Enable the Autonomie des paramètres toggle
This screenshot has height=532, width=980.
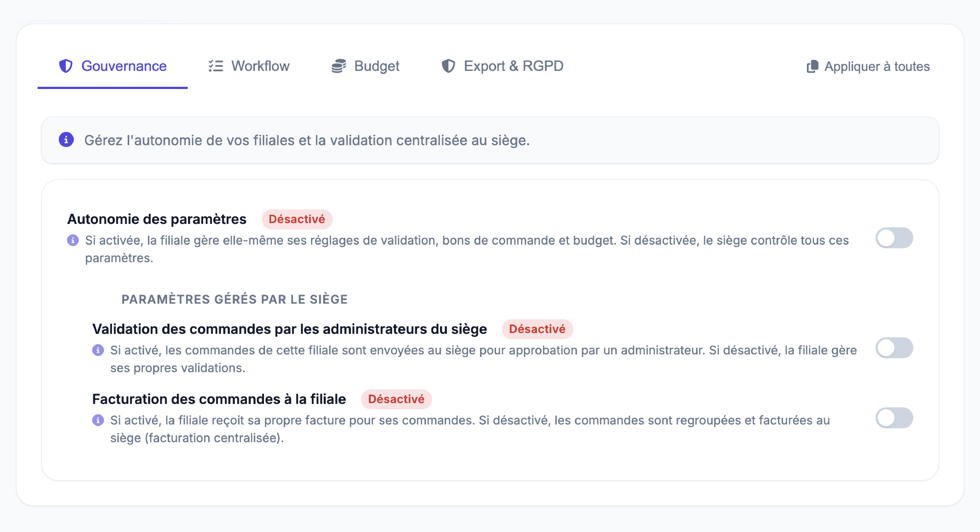point(894,238)
